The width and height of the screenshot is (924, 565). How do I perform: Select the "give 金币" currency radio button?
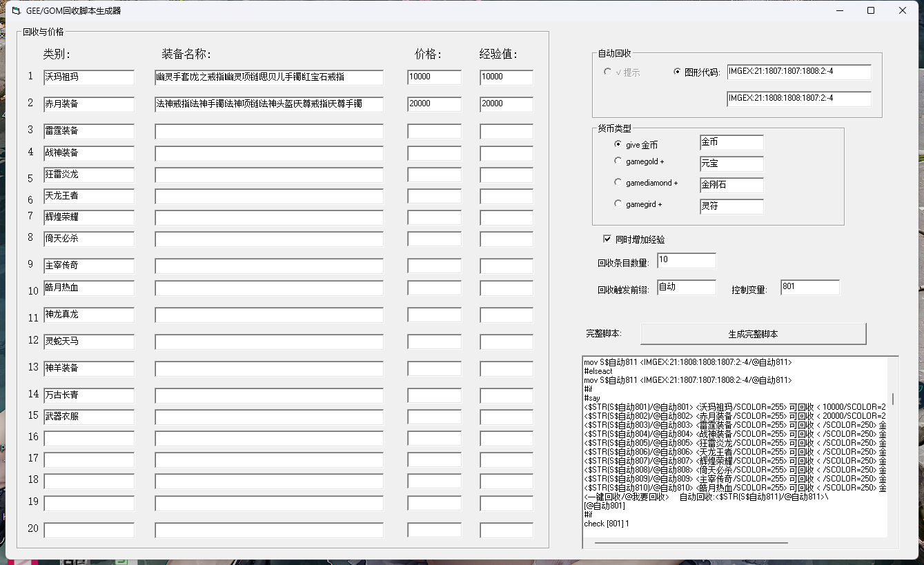pyautogui.click(x=618, y=144)
